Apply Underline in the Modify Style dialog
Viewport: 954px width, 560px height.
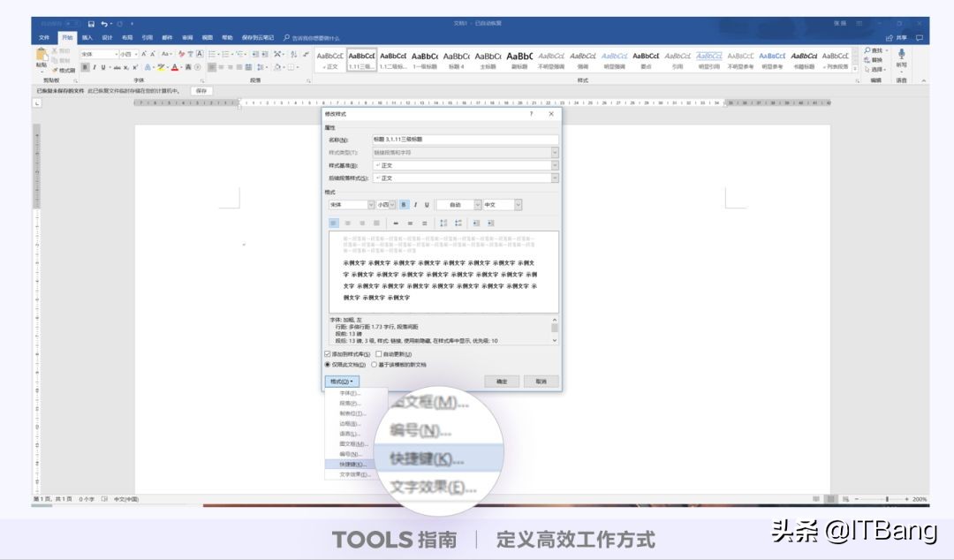tap(427, 204)
